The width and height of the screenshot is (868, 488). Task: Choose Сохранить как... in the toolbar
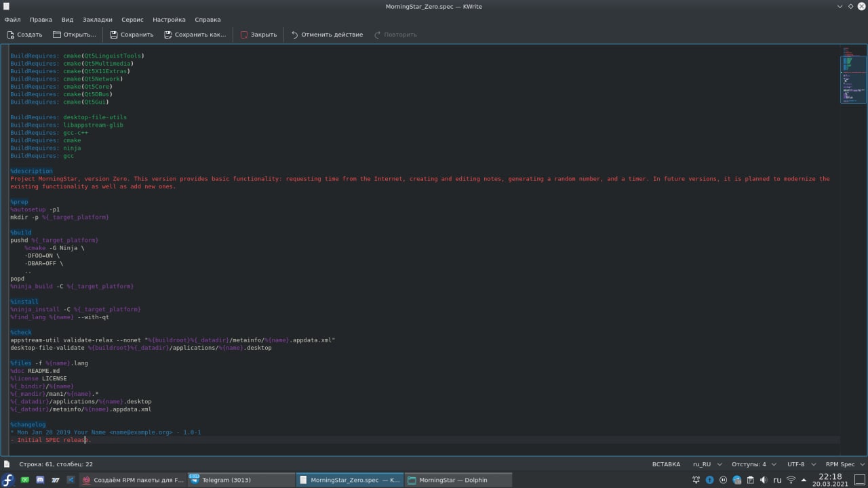[x=195, y=35]
